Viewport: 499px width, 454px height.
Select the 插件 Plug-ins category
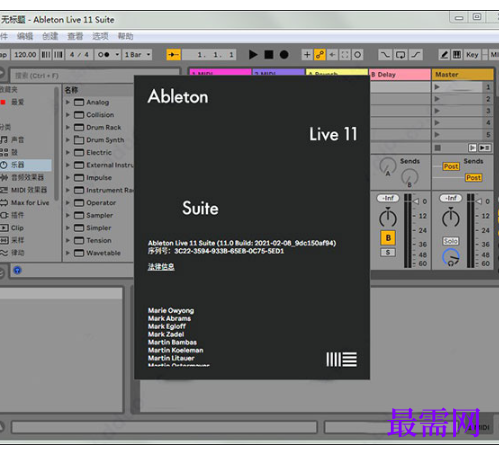point(17,215)
